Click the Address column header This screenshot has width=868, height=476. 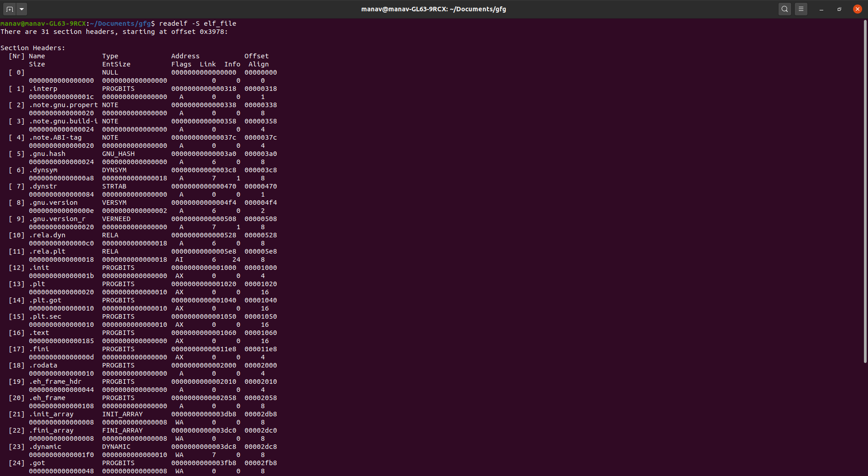pos(185,56)
